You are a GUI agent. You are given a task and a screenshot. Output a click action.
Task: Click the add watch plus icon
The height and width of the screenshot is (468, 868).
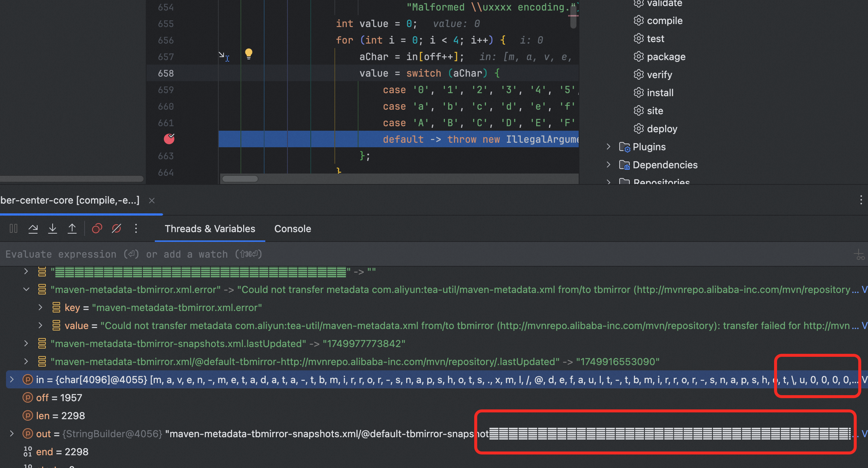coord(859,255)
